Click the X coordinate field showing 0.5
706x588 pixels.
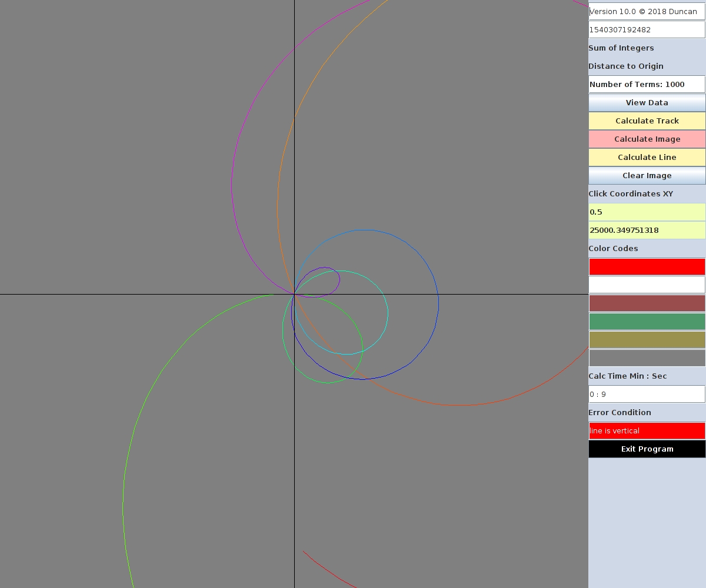pyautogui.click(x=647, y=212)
